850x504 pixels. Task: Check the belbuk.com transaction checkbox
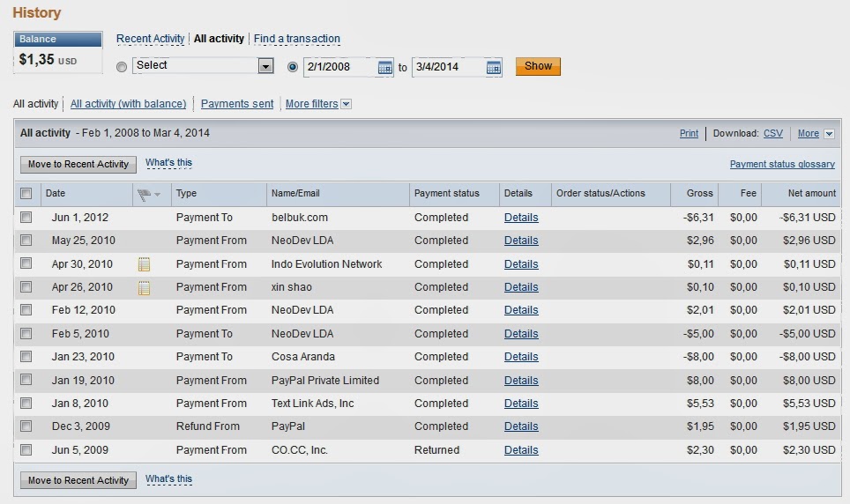point(26,218)
